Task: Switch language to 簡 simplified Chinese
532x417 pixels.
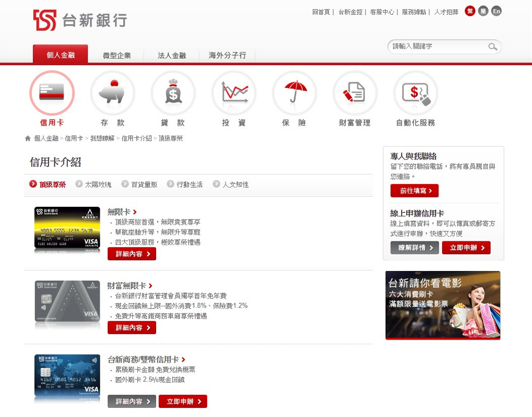Action: (483, 11)
